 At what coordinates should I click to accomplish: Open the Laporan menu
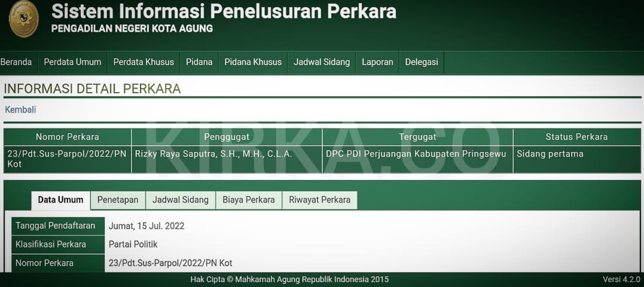coord(377,62)
